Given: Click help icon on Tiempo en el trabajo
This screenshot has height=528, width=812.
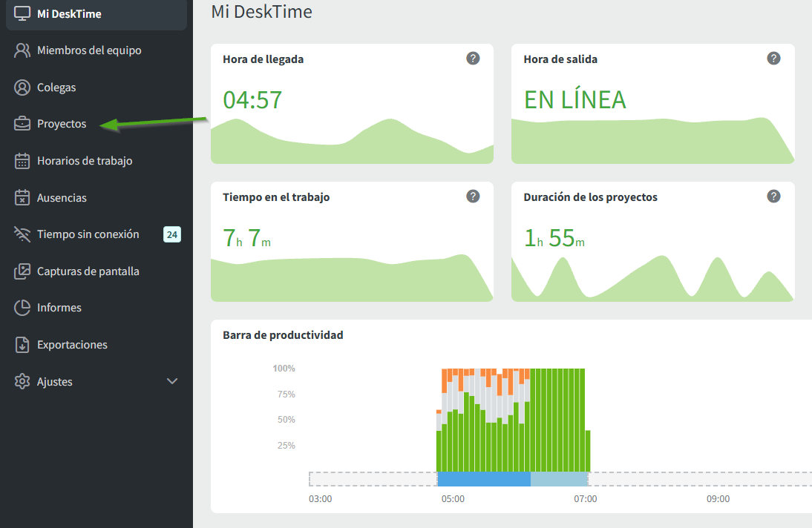Looking at the screenshot, I should point(473,197).
